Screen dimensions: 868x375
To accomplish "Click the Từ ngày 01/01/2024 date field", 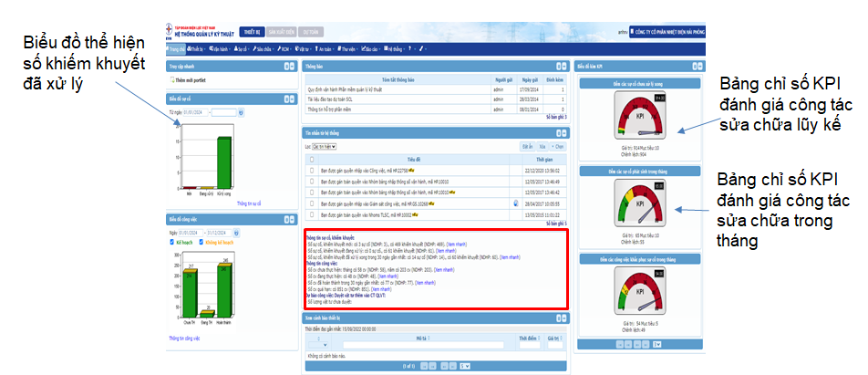I will [x=196, y=112].
